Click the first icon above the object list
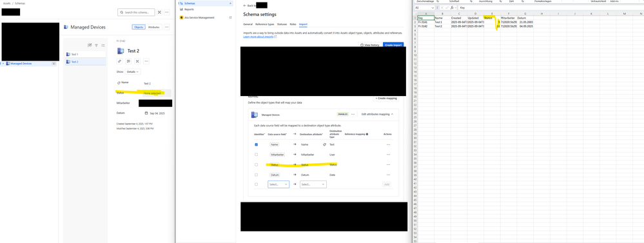The image size is (644, 243). (x=90, y=46)
